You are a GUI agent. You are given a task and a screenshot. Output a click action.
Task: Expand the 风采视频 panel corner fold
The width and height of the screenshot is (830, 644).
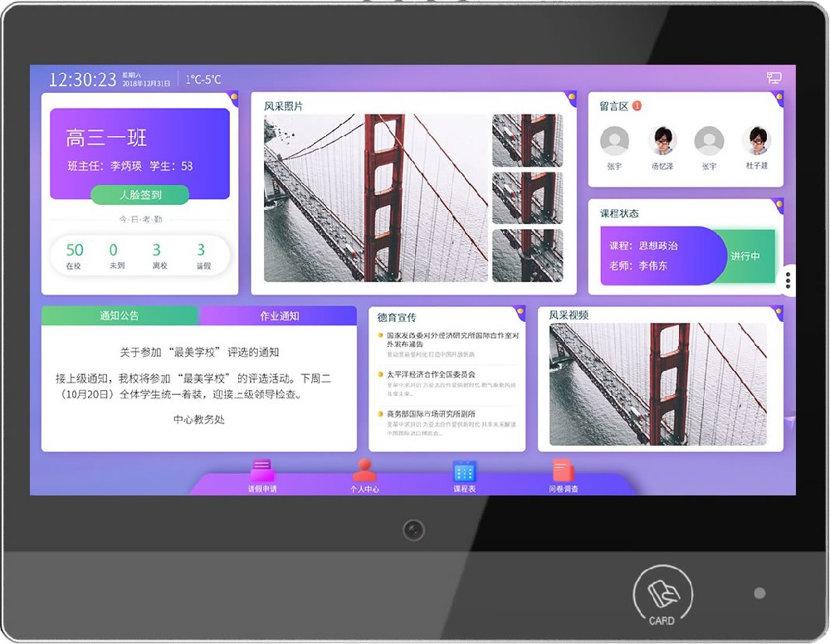tap(778, 309)
